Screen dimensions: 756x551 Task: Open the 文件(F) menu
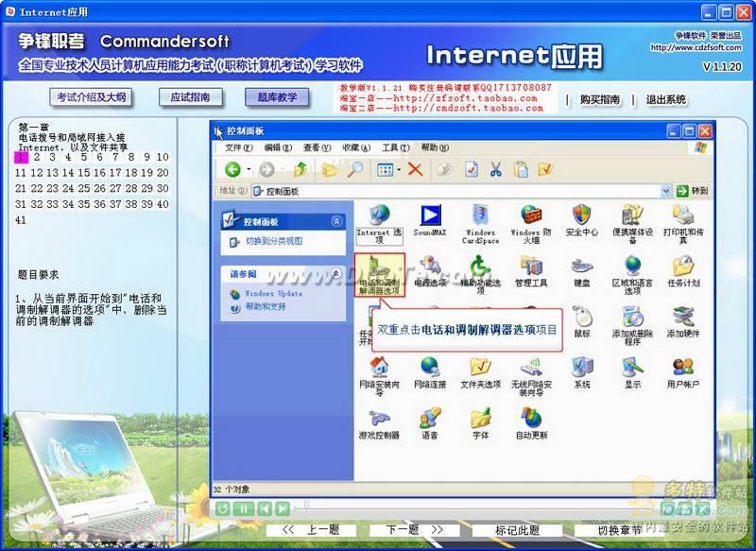click(x=239, y=147)
